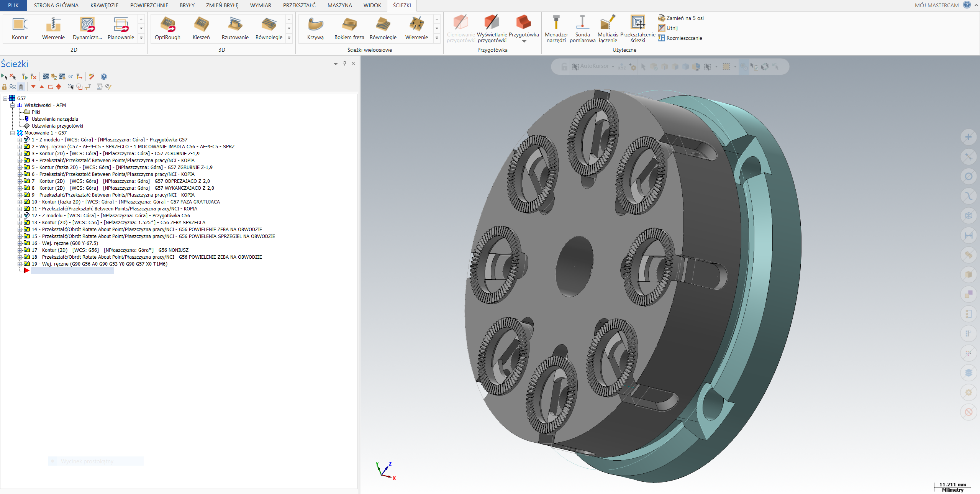Screen dimensions: 980x494
Task: Toggle operation 7 ODPREZAJACO folder checkmark
Action: [x=27, y=181]
